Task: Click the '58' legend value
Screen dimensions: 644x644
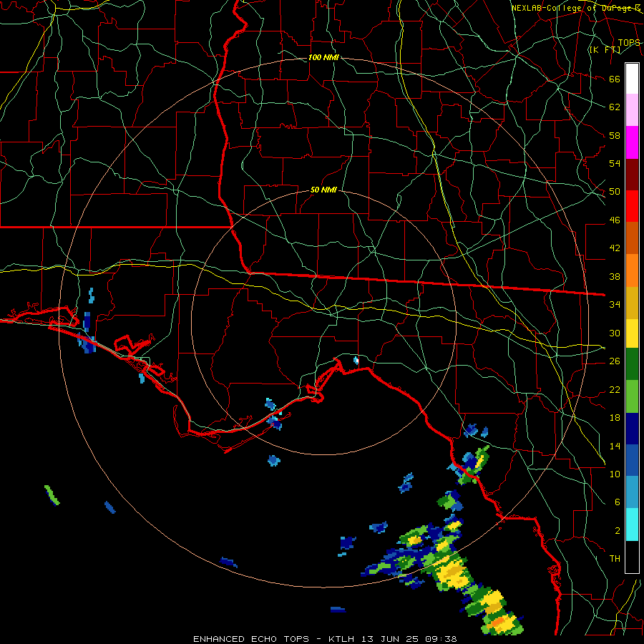Action: [x=615, y=135]
